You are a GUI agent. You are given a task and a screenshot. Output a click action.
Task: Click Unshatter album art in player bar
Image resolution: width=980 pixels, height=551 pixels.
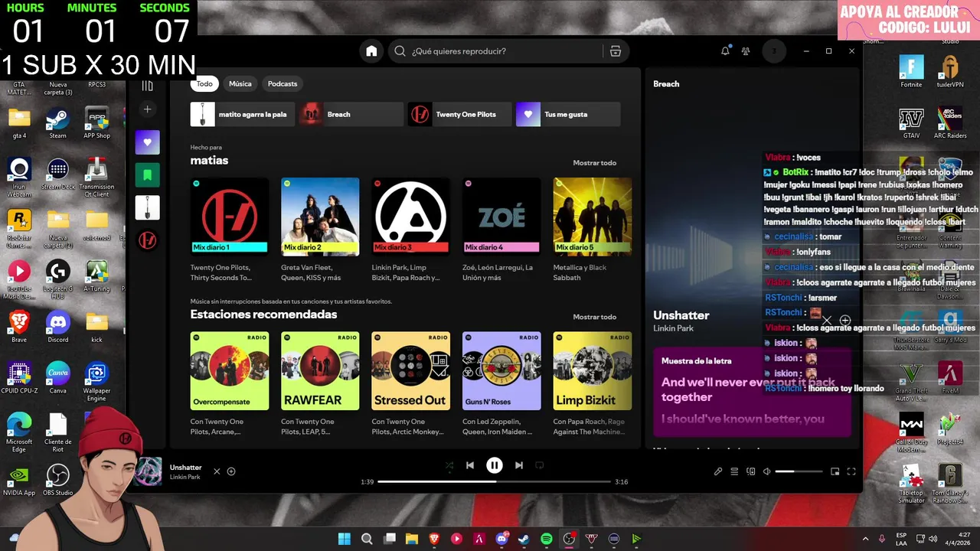(x=148, y=471)
